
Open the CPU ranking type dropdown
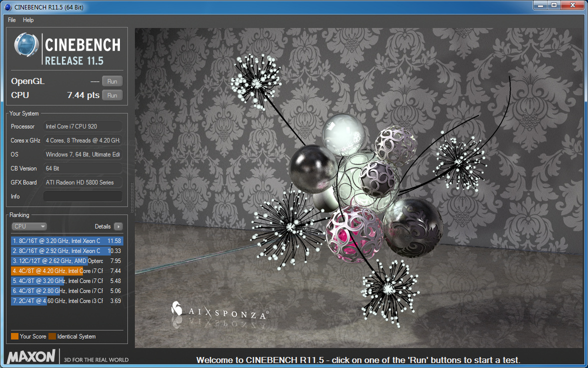29,226
